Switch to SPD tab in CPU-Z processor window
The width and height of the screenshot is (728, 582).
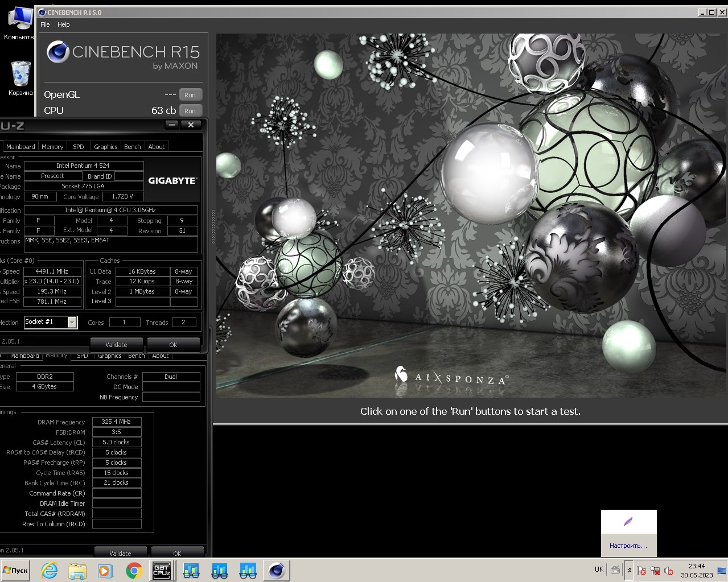pyautogui.click(x=79, y=147)
